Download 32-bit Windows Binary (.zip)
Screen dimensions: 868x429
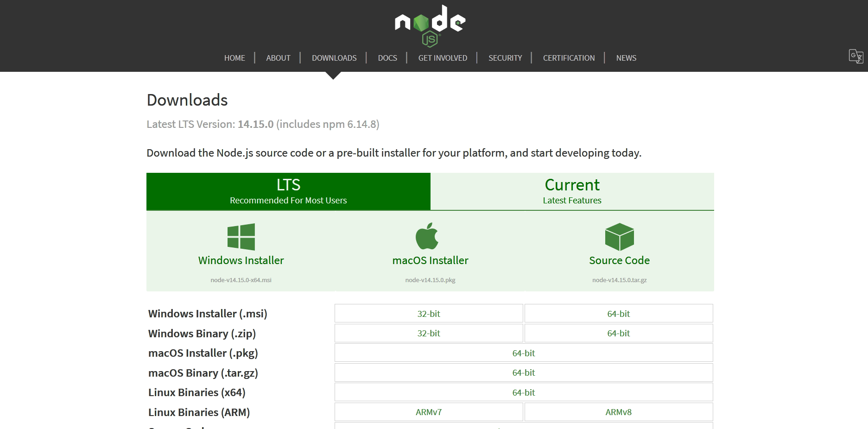click(429, 333)
